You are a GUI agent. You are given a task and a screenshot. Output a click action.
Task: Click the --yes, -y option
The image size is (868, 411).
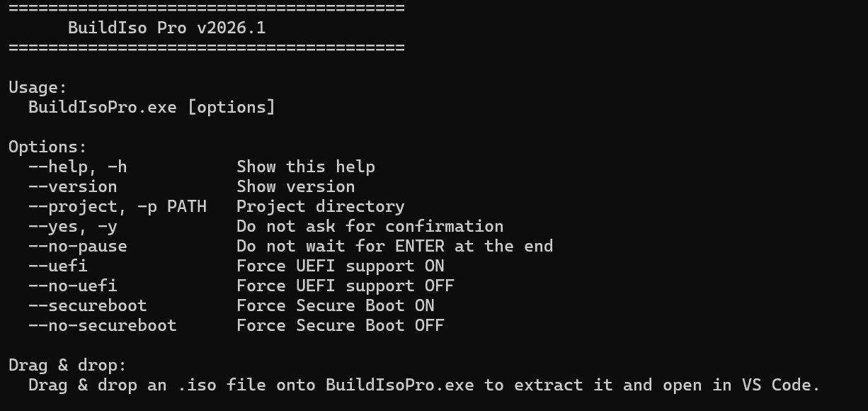pos(72,227)
